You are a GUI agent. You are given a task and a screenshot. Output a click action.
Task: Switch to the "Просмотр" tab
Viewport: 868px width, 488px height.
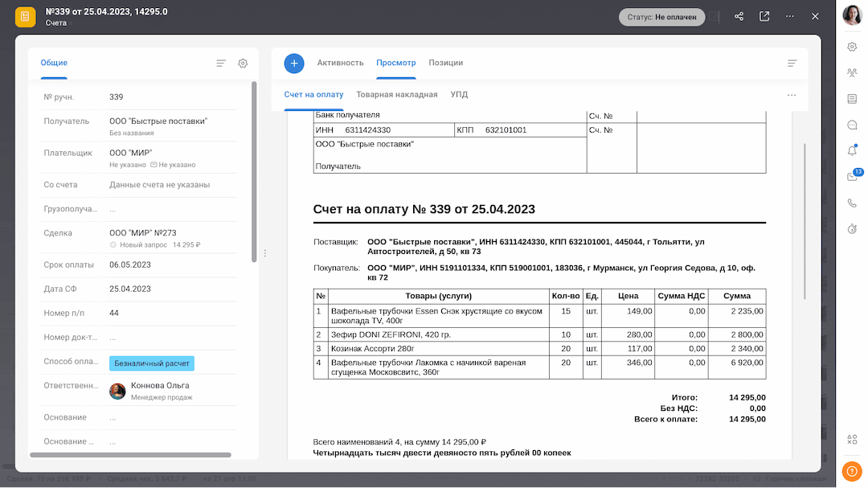tap(395, 63)
